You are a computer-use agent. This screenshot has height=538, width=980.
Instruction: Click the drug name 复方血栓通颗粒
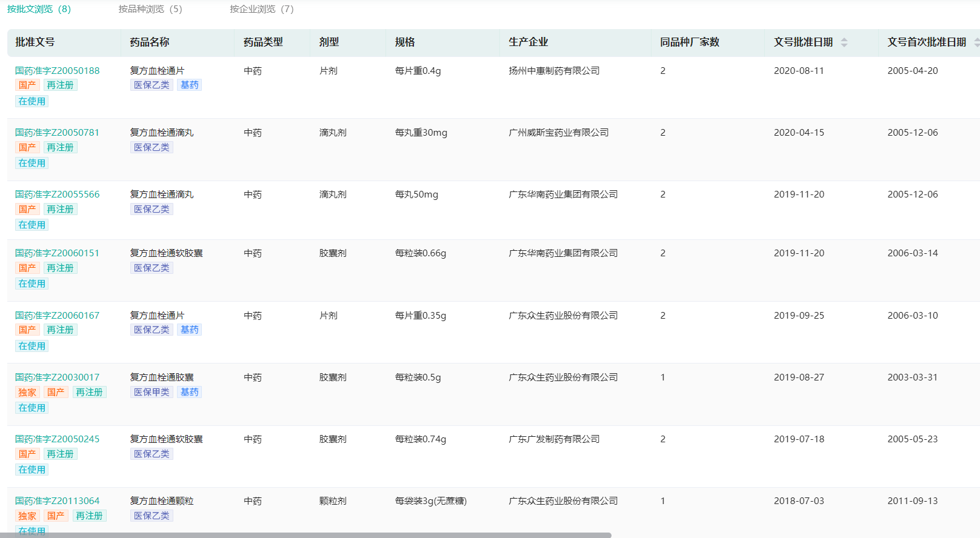pyautogui.click(x=162, y=501)
